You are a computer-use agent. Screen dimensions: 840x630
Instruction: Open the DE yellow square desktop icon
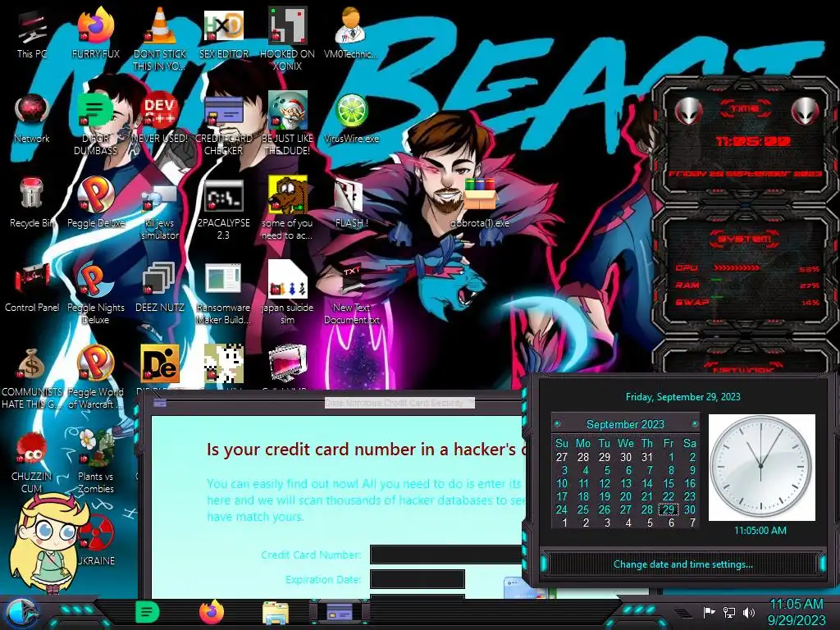(x=159, y=363)
